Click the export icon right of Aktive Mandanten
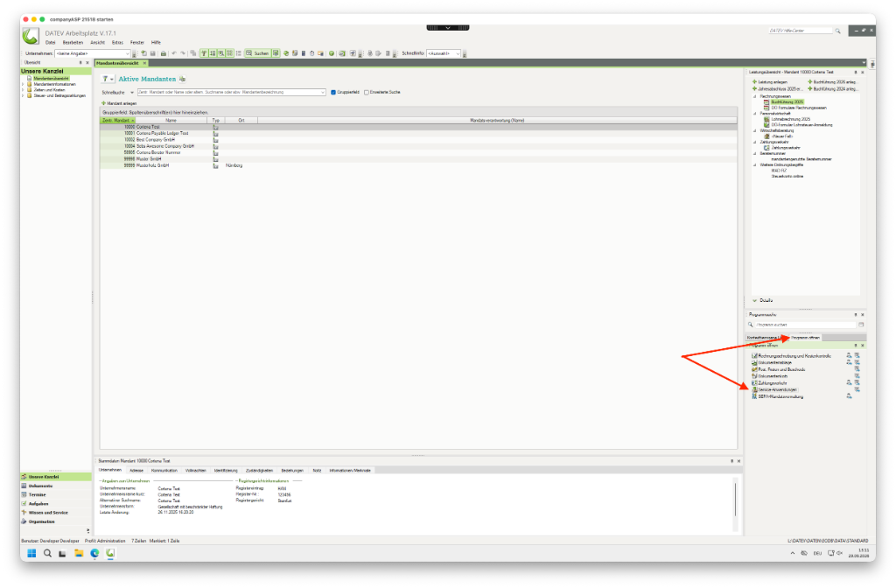Image resolution: width=896 pixels, height=588 pixels. 182,79
